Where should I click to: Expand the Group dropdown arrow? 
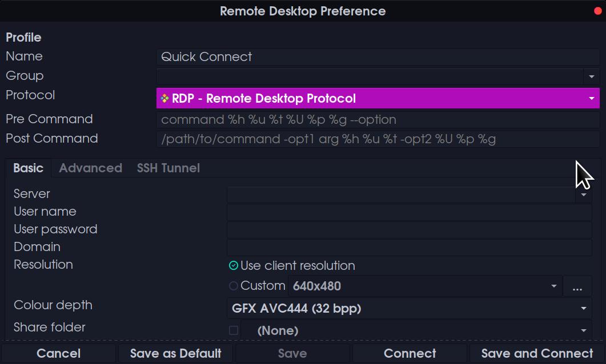pyautogui.click(x=591, y=76)
